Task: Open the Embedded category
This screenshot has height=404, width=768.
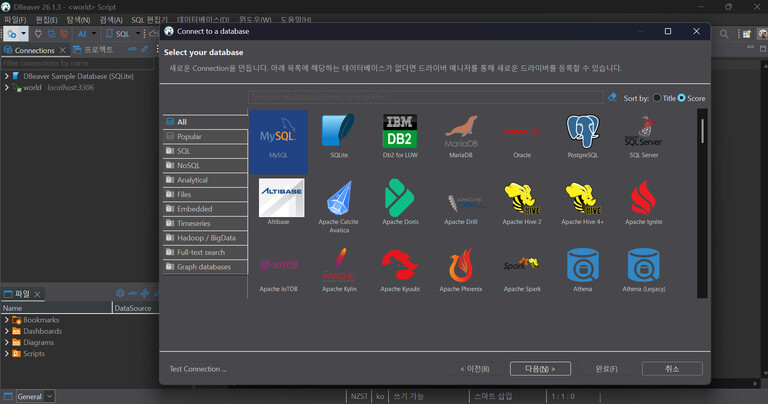Action: coord(205,209)
